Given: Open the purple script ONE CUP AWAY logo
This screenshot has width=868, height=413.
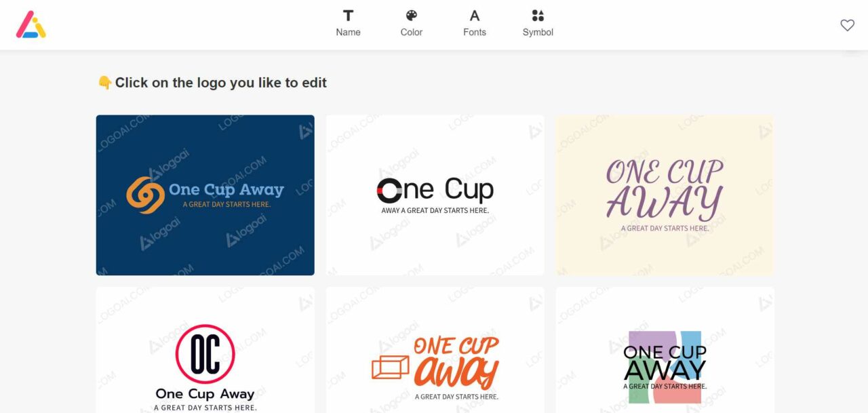Looking at the screenshot, I should [x=664, y=194].
